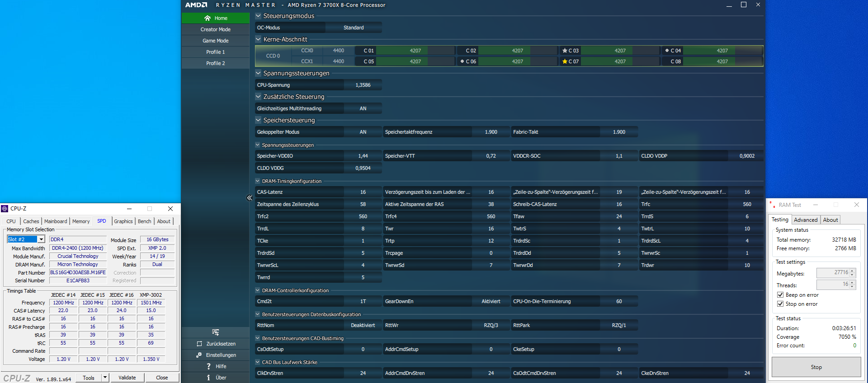Collapse the Kerne-Abschnitt section
868x383 pixels.
258,39
